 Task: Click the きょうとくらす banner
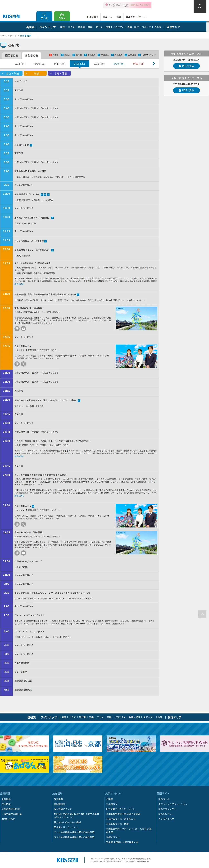coord(127,5)
